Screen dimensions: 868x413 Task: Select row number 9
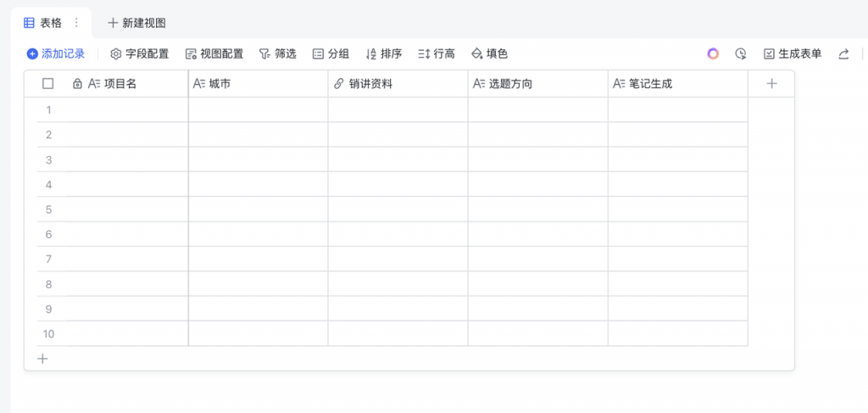click(48, 309)
